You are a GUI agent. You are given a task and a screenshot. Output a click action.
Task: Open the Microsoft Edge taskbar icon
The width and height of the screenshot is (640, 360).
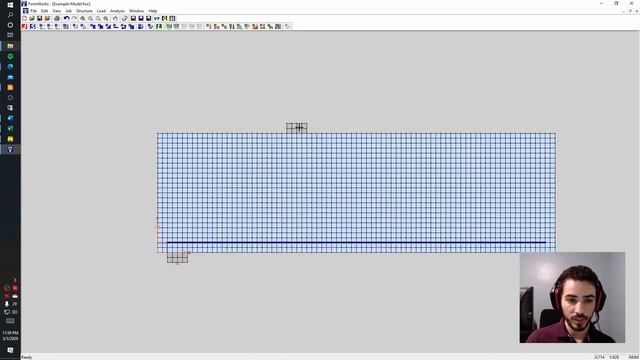[x=10, y=67]
